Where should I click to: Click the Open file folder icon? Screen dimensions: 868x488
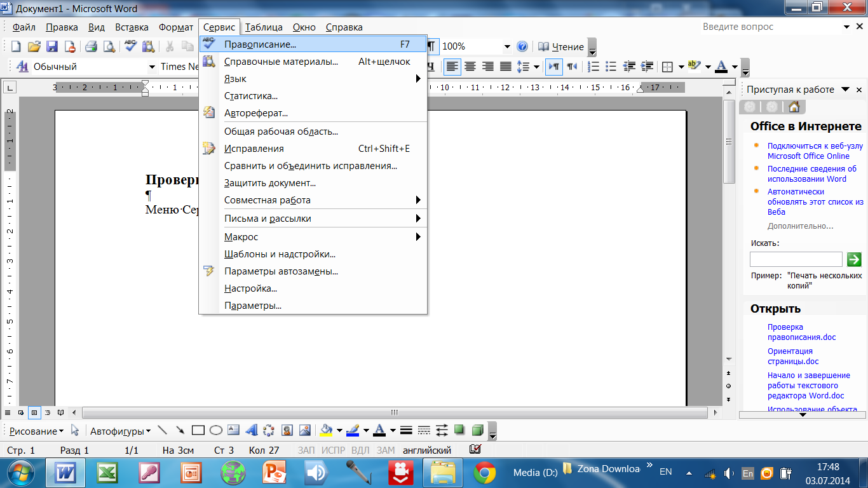34,46
